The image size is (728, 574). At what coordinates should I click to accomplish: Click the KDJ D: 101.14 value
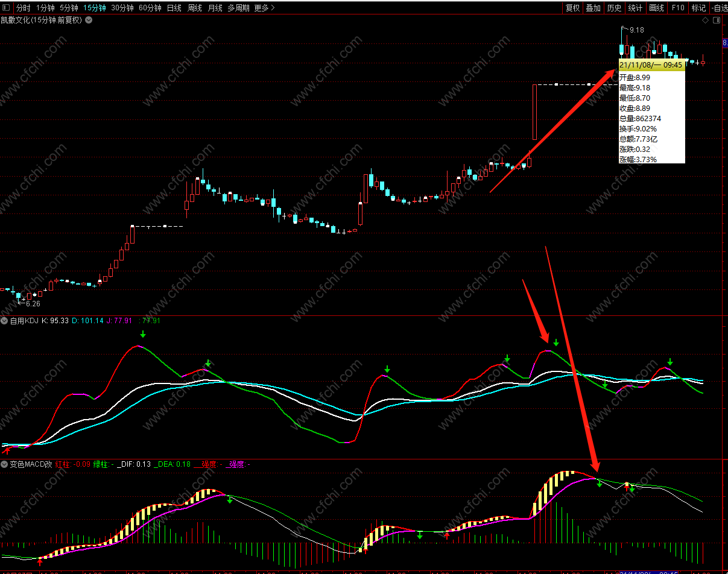(x=87, y=321)
